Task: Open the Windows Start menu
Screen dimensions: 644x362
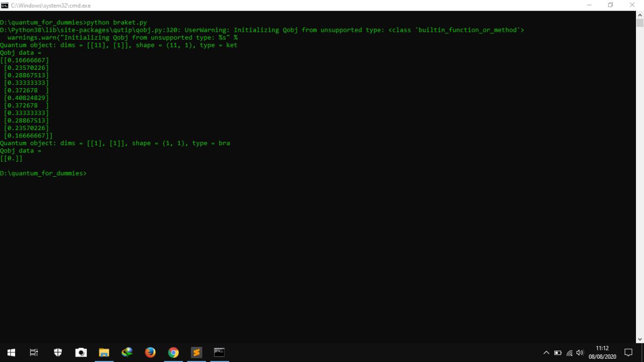Action: coord(11,352)
